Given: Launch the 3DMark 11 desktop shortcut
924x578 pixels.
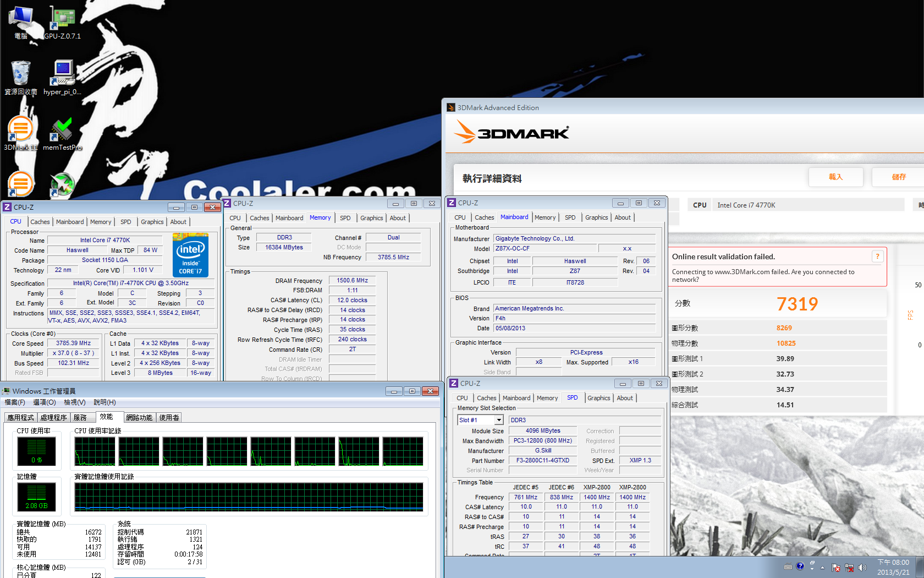Looking at the screenshot, I should [x=21, y=133].
